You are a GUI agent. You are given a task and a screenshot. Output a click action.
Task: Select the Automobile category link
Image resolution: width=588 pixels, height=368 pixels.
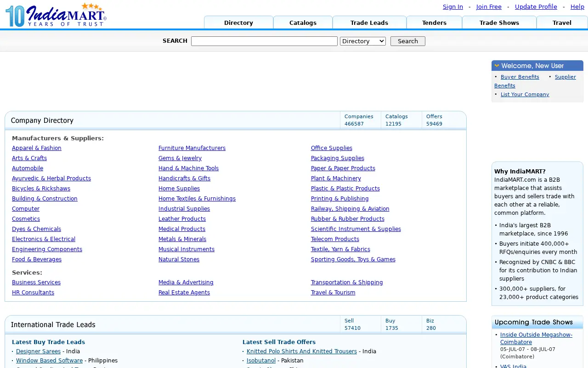tap(28, 168)
